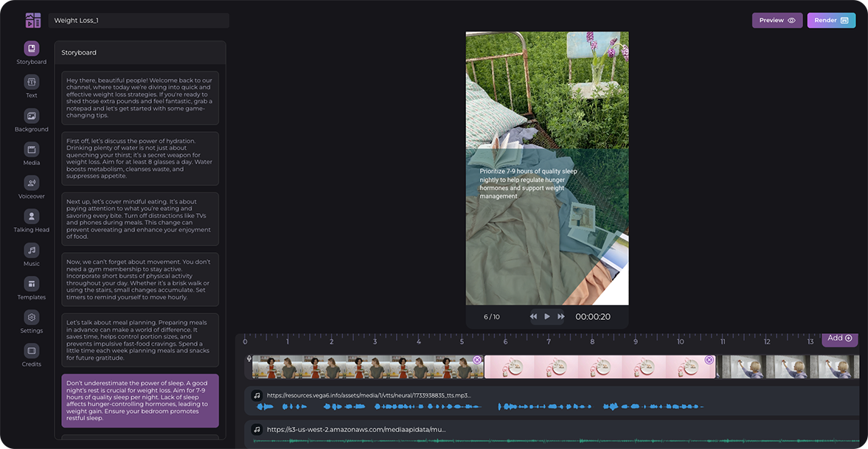Open Preview mode
This screenshot has height=449, width=868.
pyautogui.click(x=777, y=20)
